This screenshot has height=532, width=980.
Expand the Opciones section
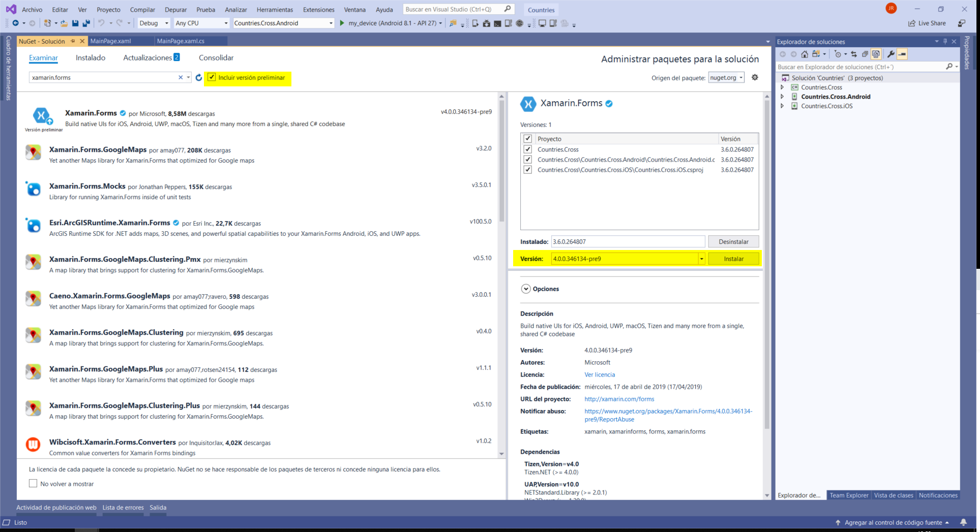(526, 289)
